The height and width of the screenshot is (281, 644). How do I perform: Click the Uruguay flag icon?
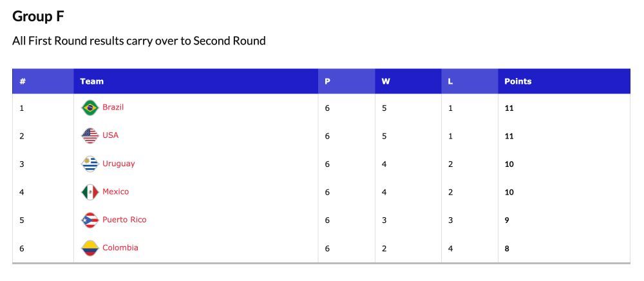tap(90, 164)
